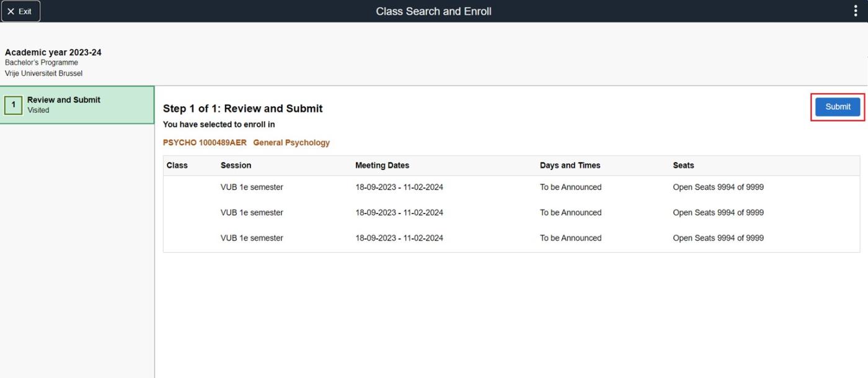
Task: Select second row's meeting dates cell
Action: (399, 212)
